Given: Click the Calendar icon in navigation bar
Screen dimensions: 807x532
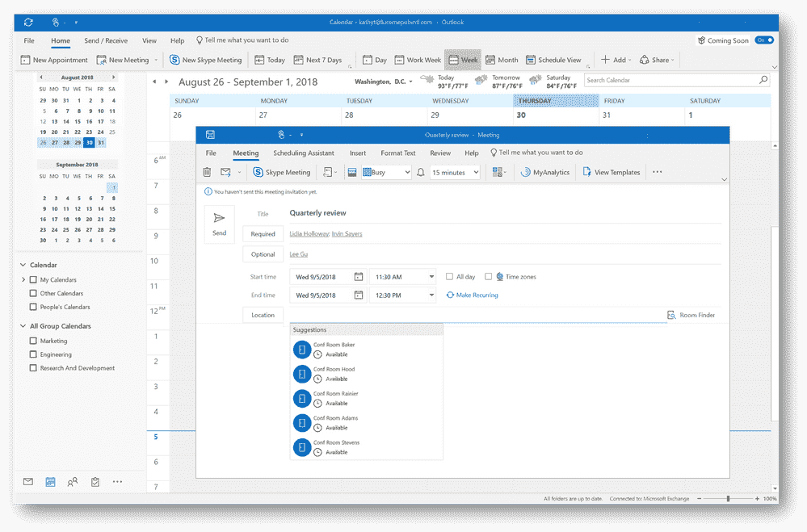Looking at the screenshot, I should coord(50,482).
